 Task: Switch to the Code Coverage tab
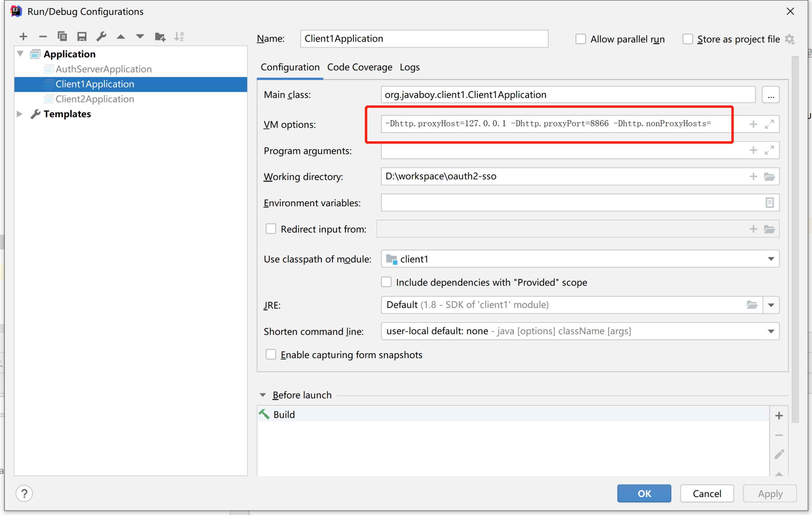tap(359, 67)
